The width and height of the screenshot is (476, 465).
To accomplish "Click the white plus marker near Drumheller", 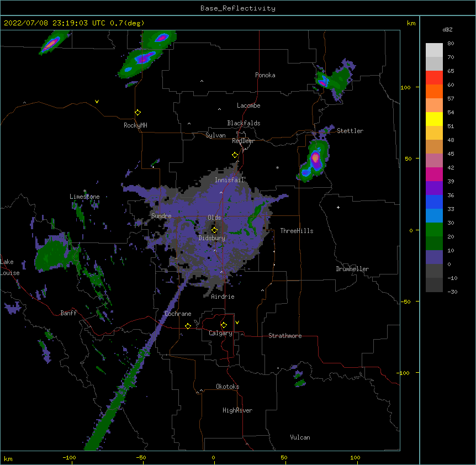I will pos(338,207).
